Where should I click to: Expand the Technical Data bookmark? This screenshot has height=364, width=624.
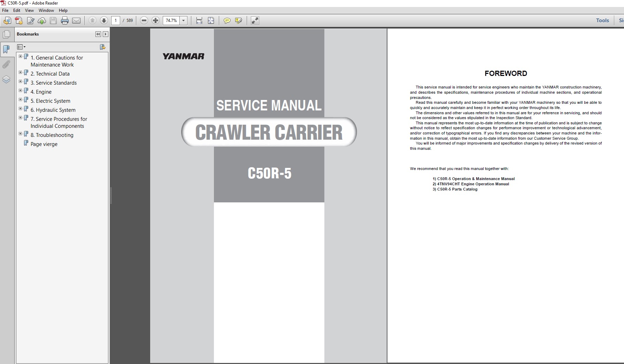tap(20, 72)
